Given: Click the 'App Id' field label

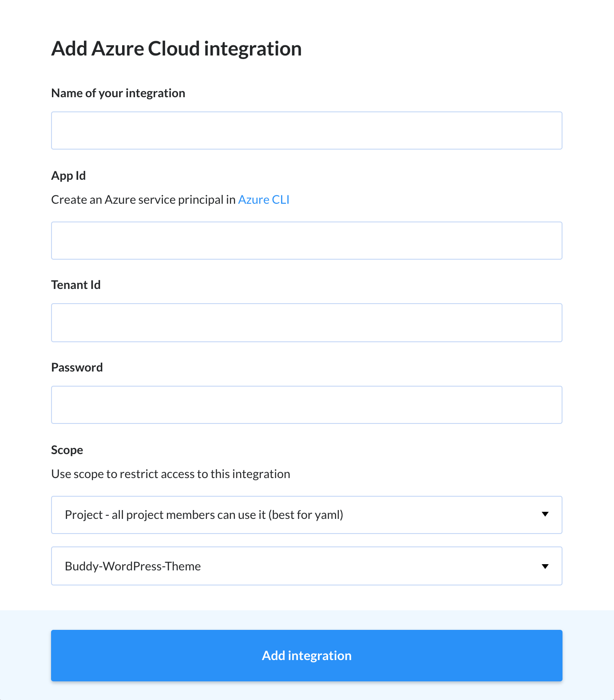Looking at the screenshot, I should [x=68, y=176].
